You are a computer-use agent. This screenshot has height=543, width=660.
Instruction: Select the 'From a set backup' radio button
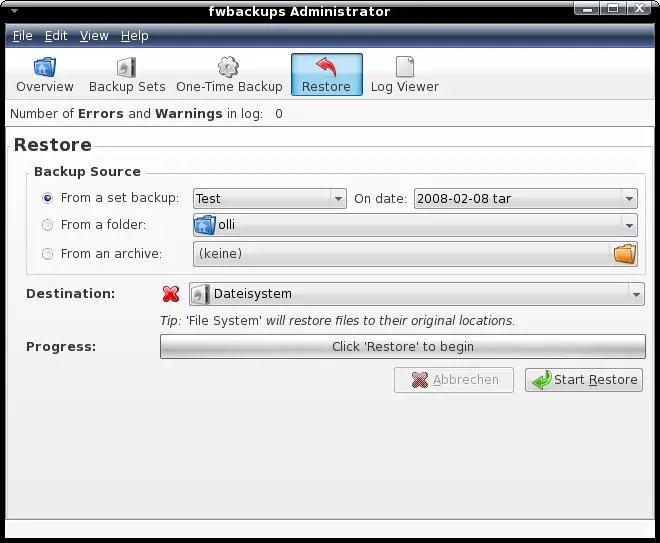pos(48,198)
